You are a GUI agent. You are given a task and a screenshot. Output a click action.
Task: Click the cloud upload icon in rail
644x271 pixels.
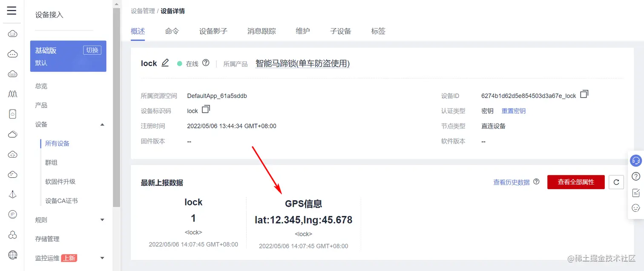coord(13,154)
